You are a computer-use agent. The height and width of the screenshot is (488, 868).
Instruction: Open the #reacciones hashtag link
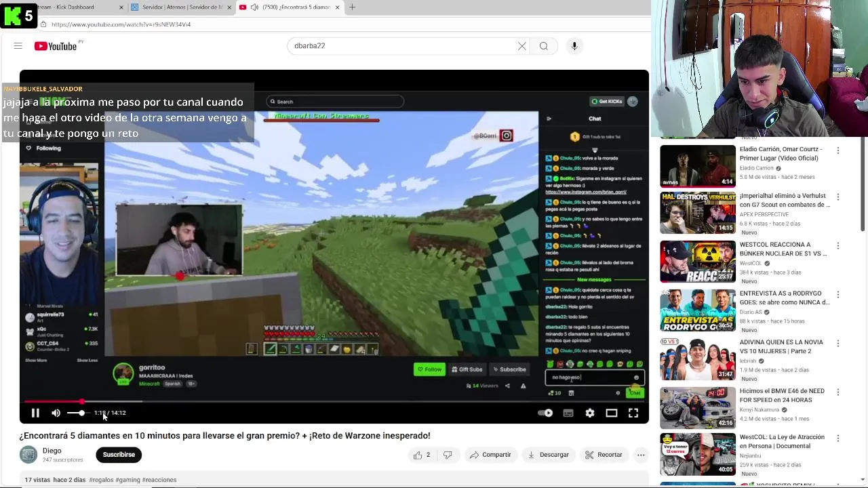(x=159, y=480)
